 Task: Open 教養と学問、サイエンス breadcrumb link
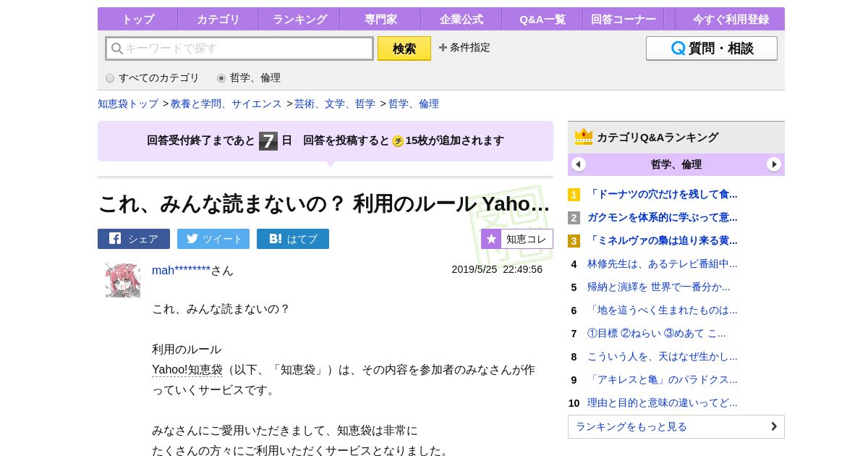(226, 104)
